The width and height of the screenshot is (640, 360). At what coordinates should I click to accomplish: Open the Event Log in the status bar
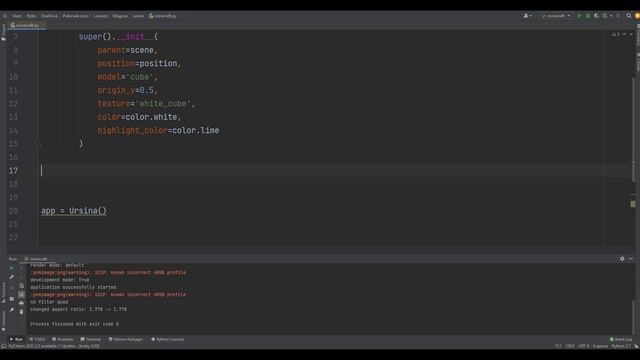[x=621, y=339]
